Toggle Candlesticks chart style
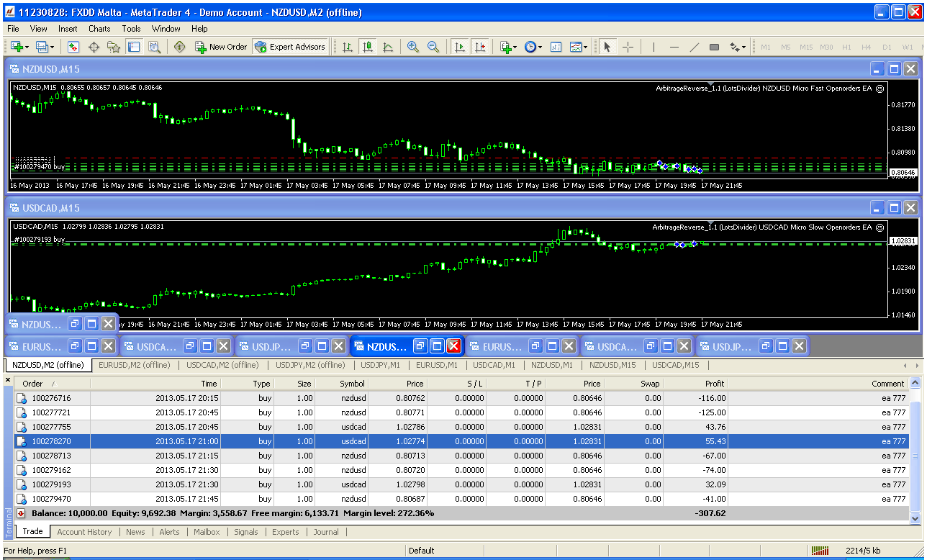 [368, 47]
